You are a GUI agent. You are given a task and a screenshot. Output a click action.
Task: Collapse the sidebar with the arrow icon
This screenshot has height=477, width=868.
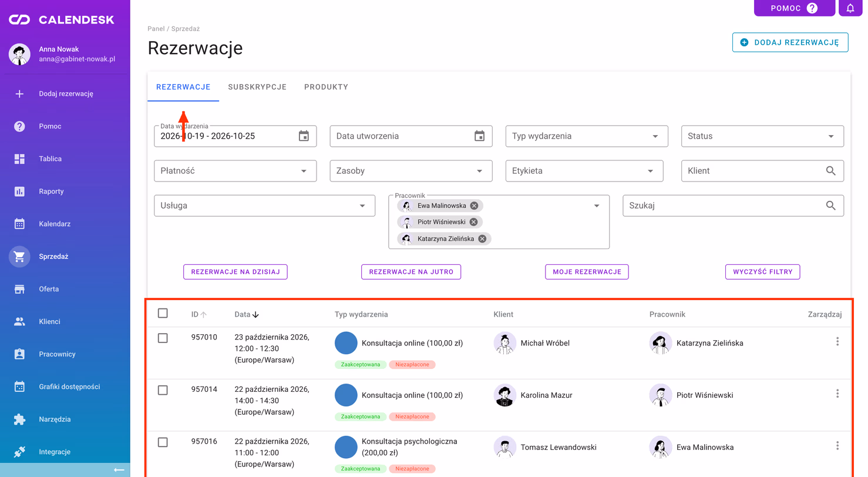119,470
